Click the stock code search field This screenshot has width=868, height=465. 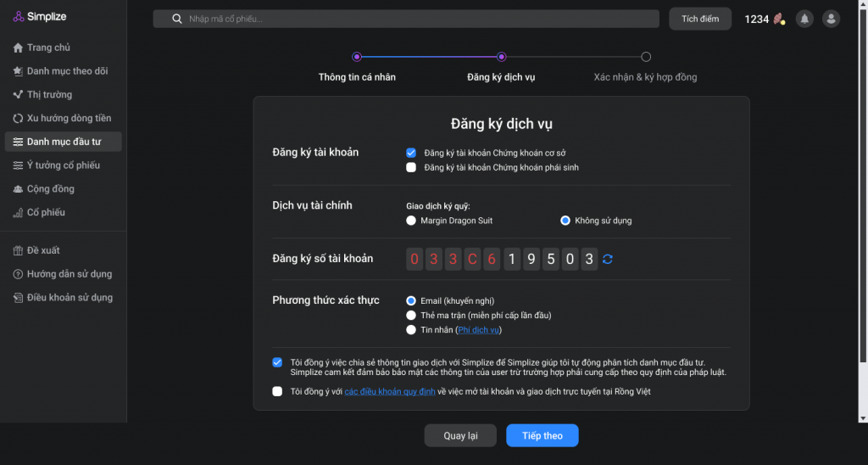(407, 19)
